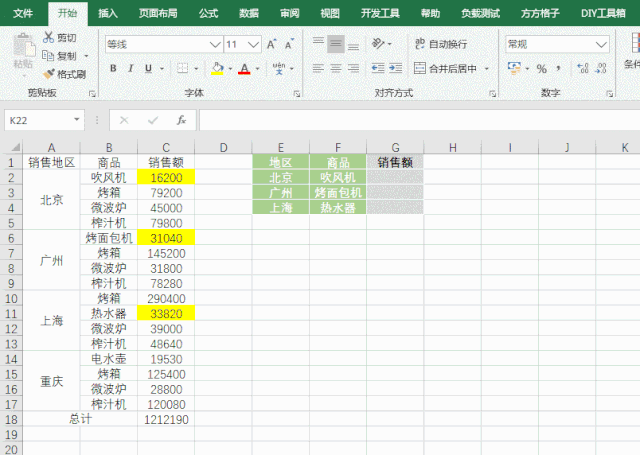The width and height of the screenshot is (640, 455).
Task: Switch to the Data (数据) tab
Action: 249,13
